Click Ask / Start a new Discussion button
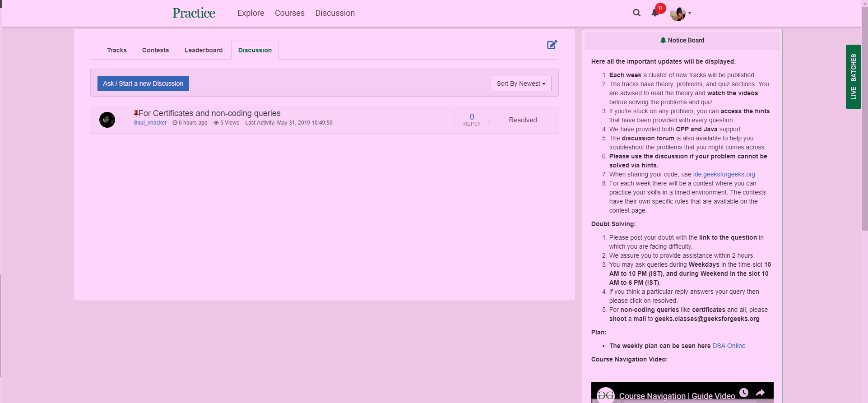The image size is (868, 403). tap(143, 83)
